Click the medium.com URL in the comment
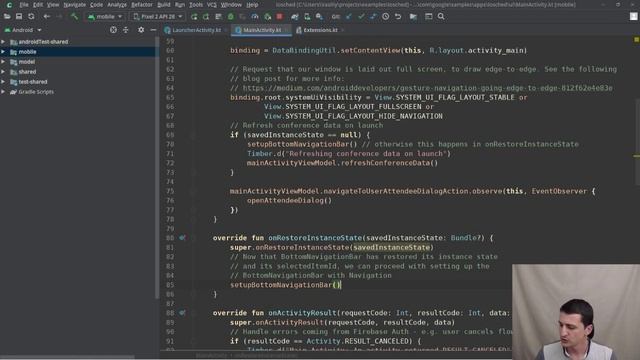Viewport: 640px width, 360px height. tap(427, 88)
